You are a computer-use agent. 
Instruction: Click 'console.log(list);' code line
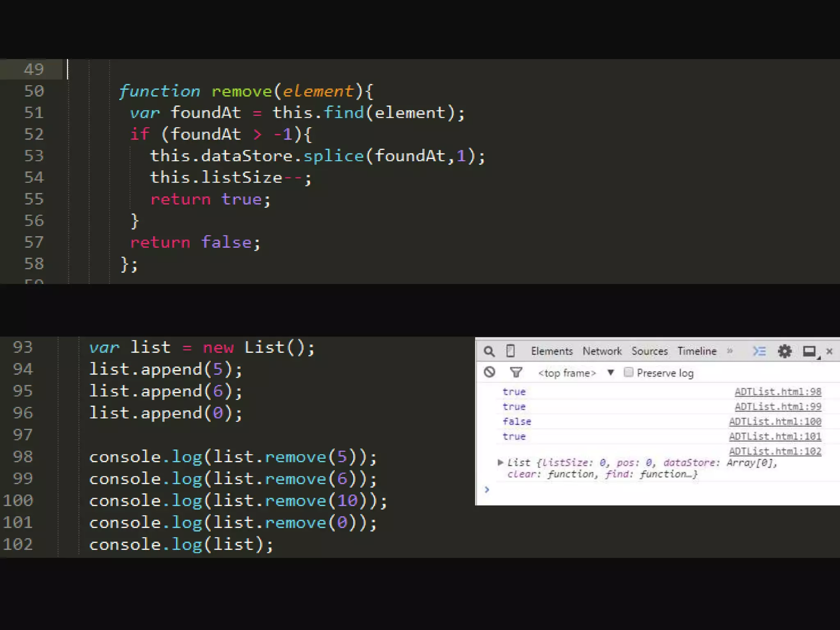click(181, 544)
